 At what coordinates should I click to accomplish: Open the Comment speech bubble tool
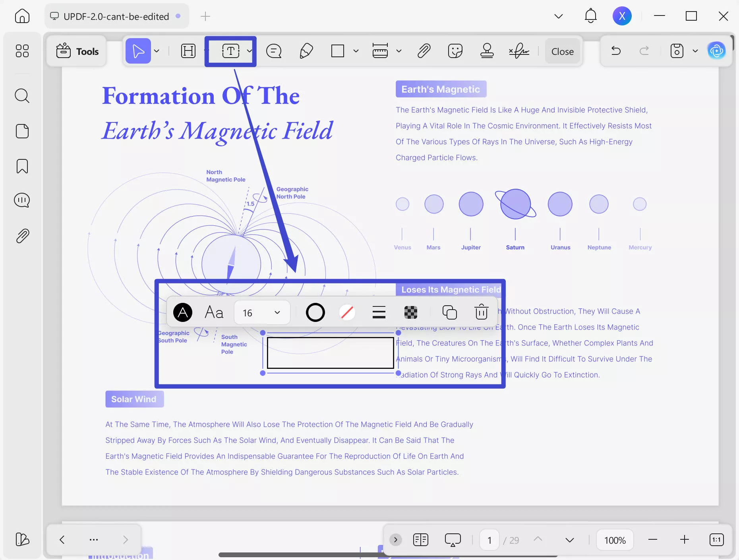coord(273,51)
